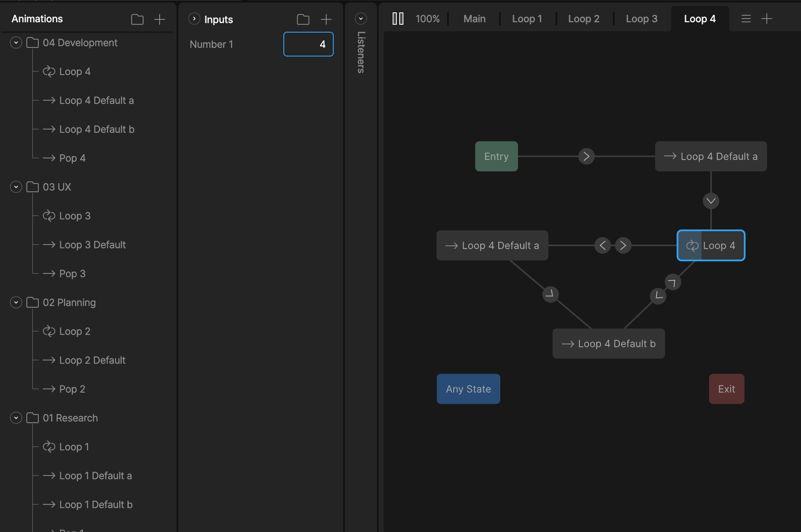The width and height of the screenshot is (801, 532).
Task: Select transition arrow from Entry to Loop 4 Default a
Action: [586, 156]
